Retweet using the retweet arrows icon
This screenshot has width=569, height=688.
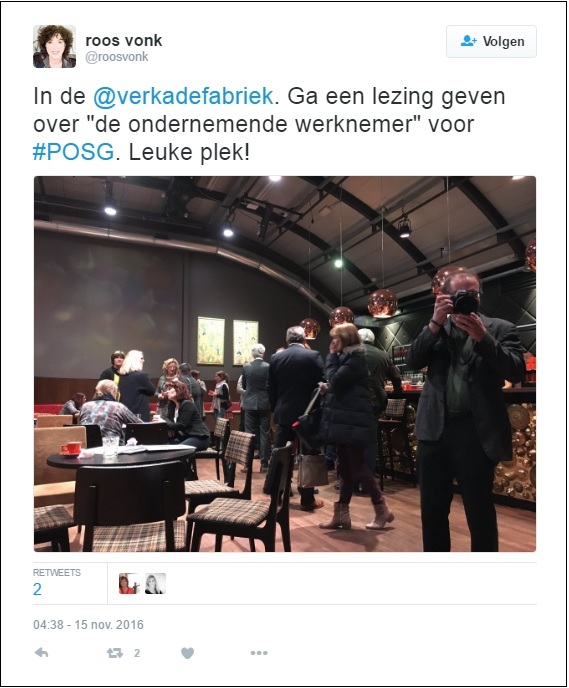pyautogui.click(x=115, y=653)
